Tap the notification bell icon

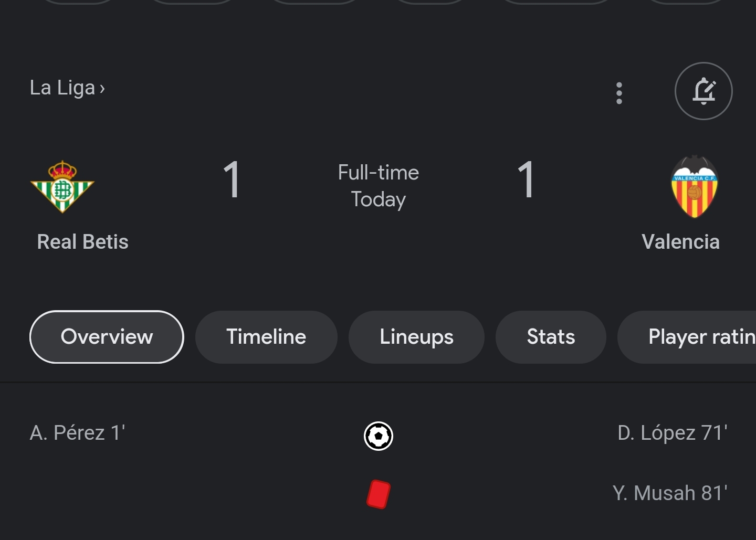click(x=703, y=91)
